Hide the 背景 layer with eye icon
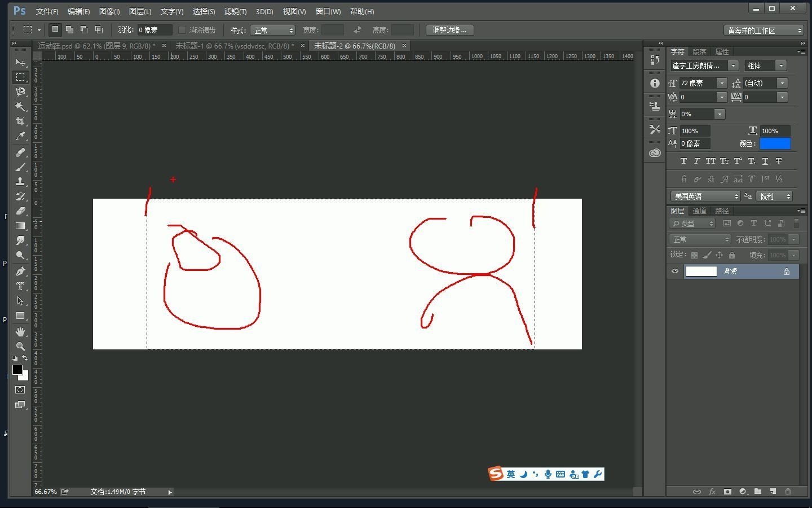Viewport: 812px width, 508px height. (675, 271)
